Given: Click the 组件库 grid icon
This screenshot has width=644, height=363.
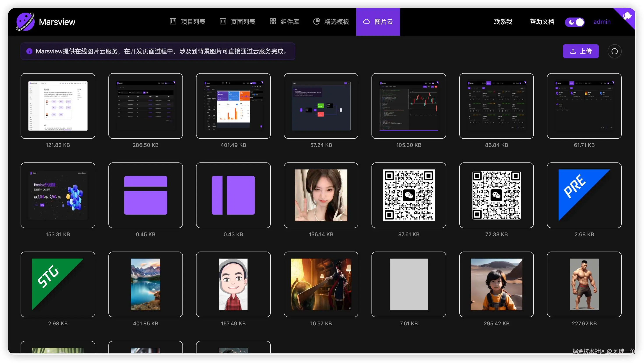Looking at the screenshot, I should click(x=273, y=21).
